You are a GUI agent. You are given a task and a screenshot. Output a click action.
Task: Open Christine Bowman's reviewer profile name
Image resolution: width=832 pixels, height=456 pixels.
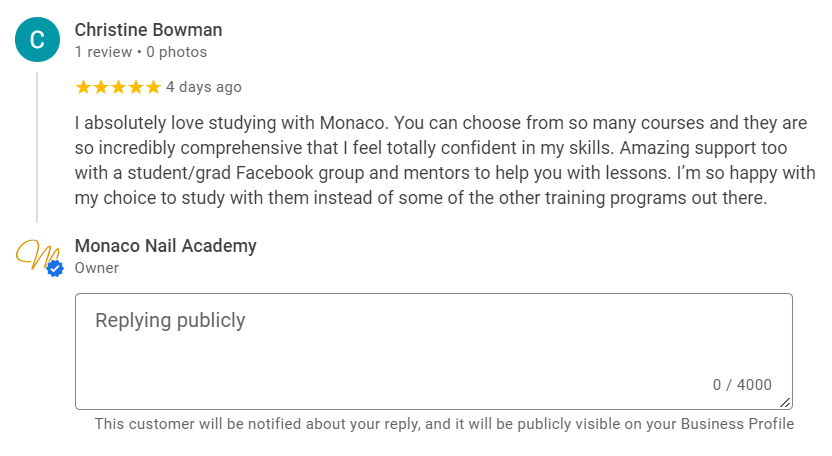pos(148,30)
